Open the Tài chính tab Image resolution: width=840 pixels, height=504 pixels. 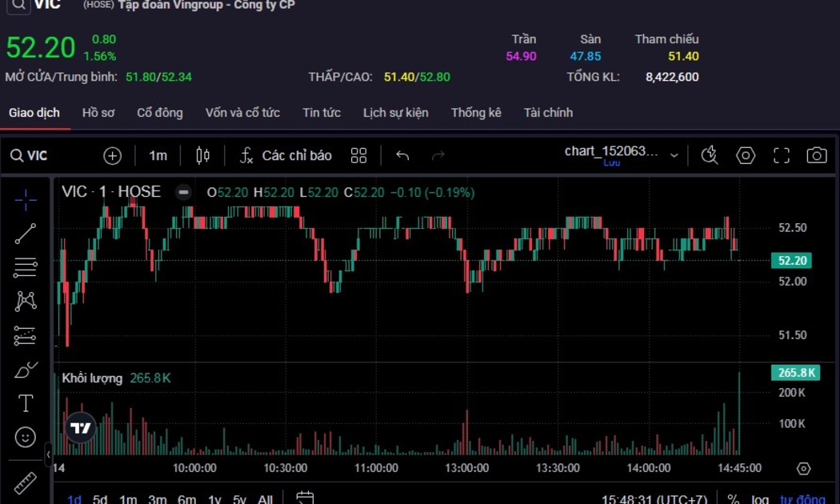click(x=548, y=113)
